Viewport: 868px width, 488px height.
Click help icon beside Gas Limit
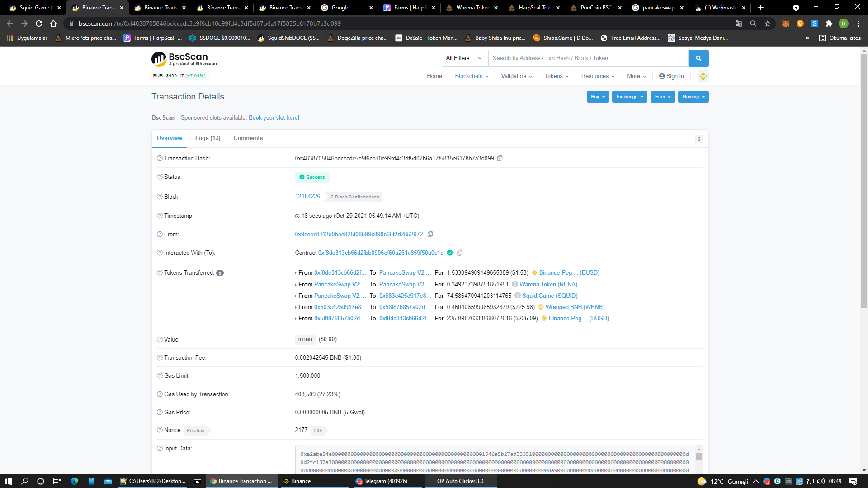tap(160, 375)
